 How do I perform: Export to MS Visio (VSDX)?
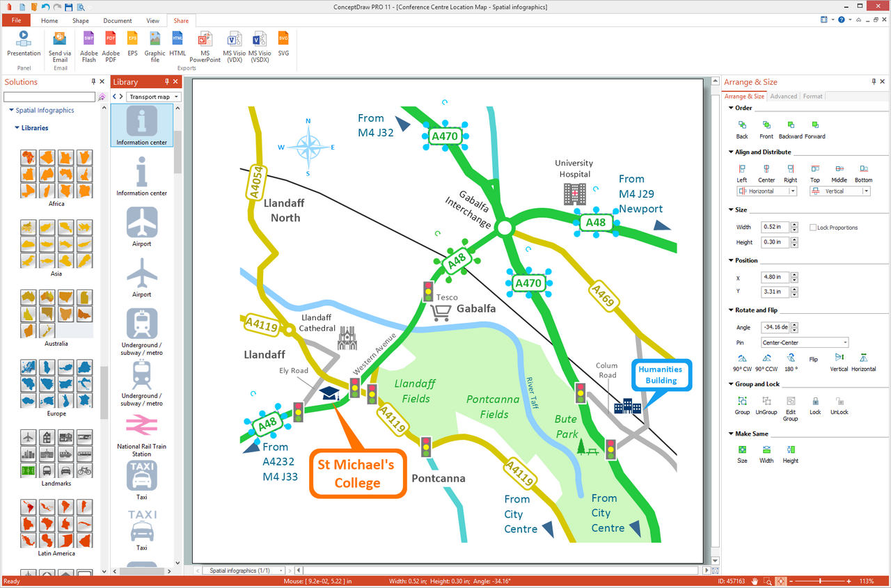260,47
